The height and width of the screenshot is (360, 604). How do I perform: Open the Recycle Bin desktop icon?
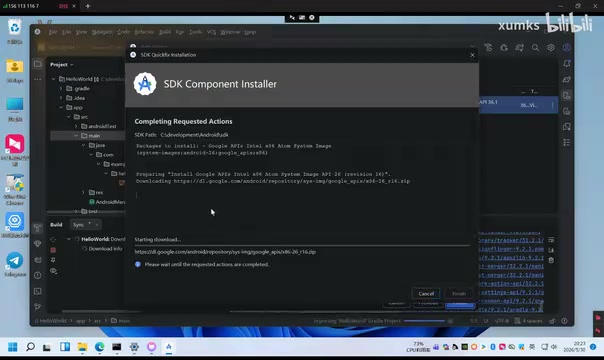pyautogui.click(x=15, y=31)
